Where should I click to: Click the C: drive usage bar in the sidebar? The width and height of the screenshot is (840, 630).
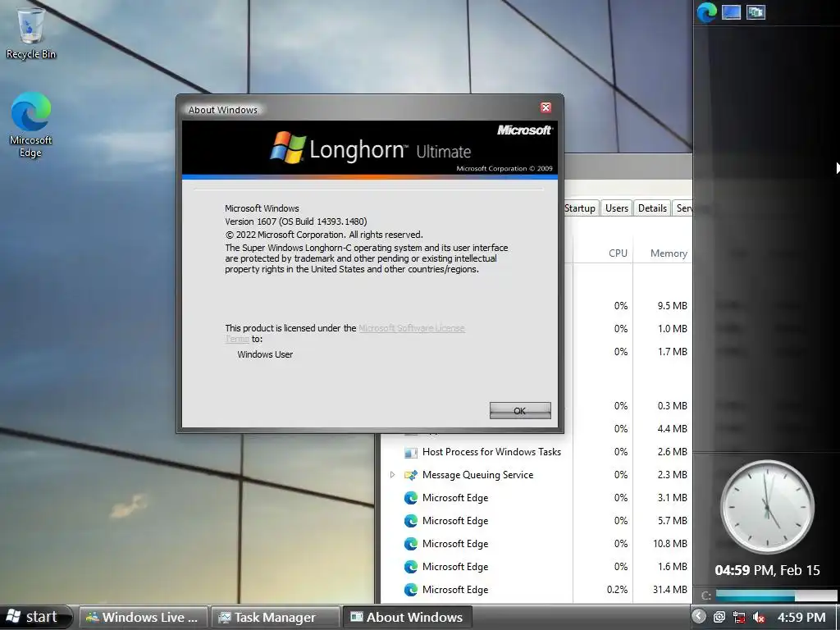click(x=776, y=596)
